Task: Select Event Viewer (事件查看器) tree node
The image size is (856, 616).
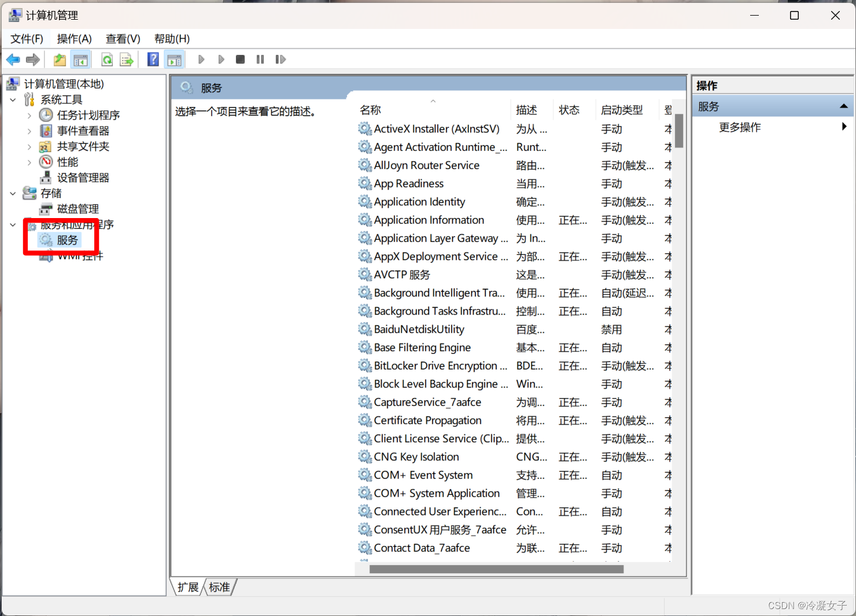Action: click(x=83, y=131)
